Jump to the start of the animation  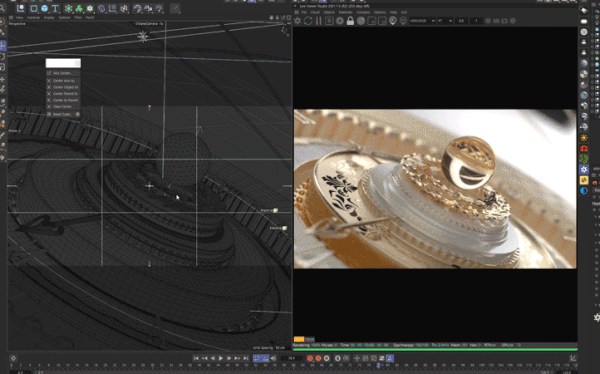(x=196, y=358)
